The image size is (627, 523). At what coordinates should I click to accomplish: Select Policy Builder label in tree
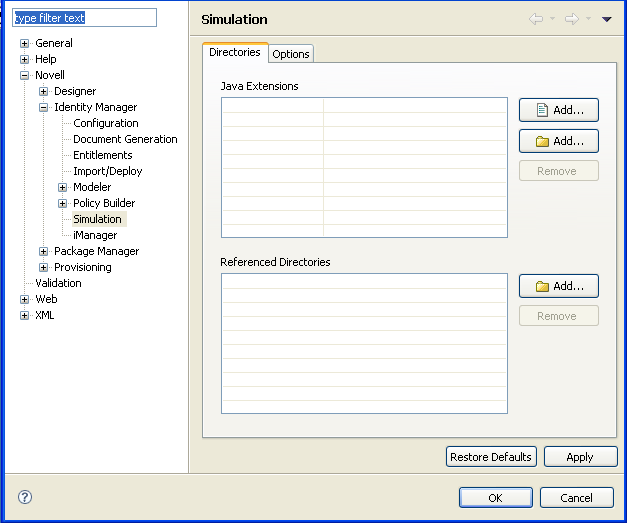[104, 203]
